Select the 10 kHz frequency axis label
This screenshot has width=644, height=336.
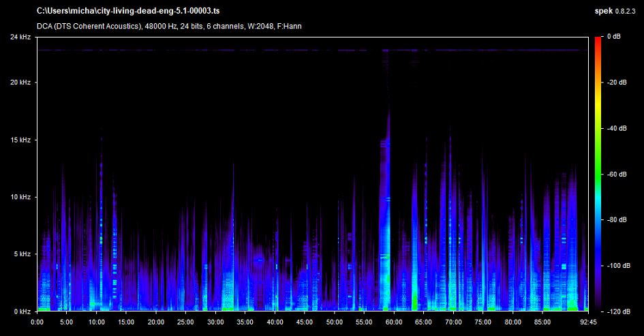tap(20, 197)
